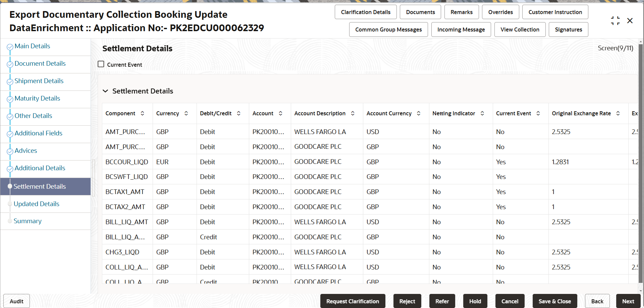Navigate to Other Details step
Image resolution: width=644 pixels, height=308 pixels.
click(33, 116)
